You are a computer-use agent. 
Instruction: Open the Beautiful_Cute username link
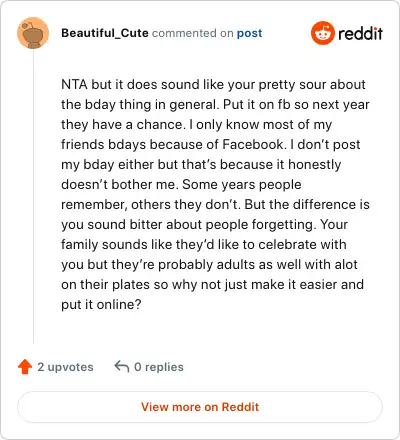click(x=105, y=33)
